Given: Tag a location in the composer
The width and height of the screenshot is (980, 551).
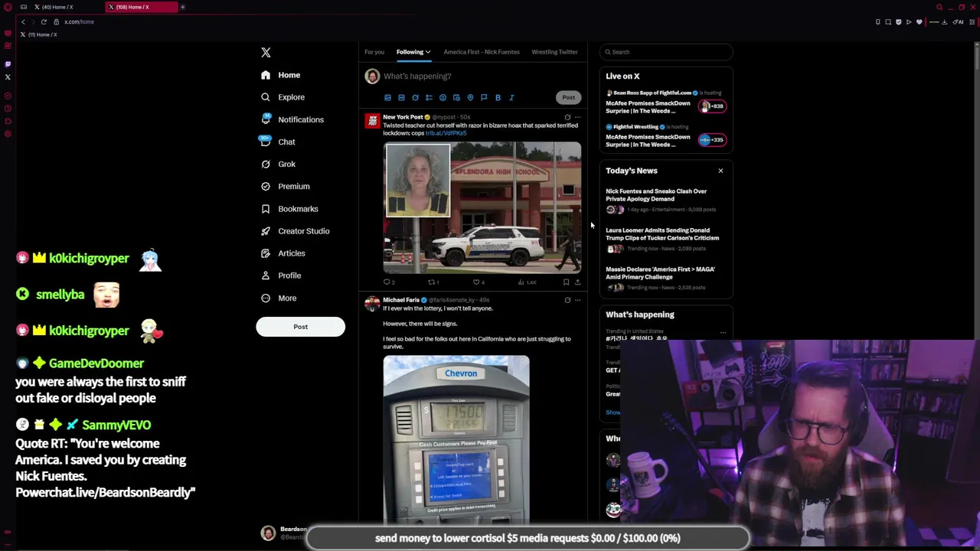Looking at the screenshot, I should (x=470, y=98).
